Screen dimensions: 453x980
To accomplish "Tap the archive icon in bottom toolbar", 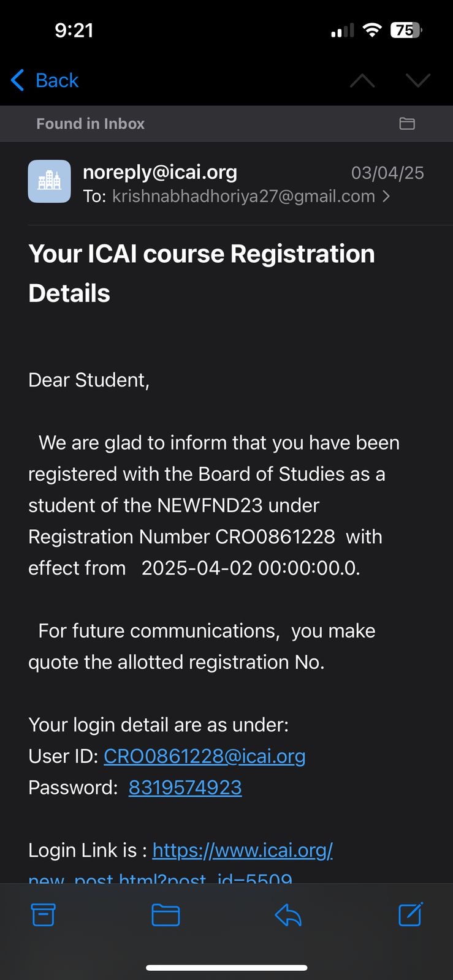I will tap(43, 915).
